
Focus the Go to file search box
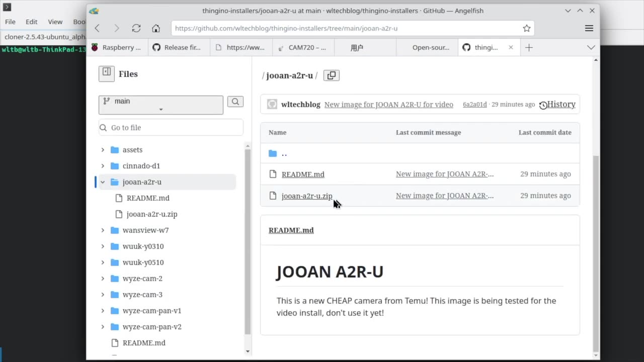[x=171, y=128]
